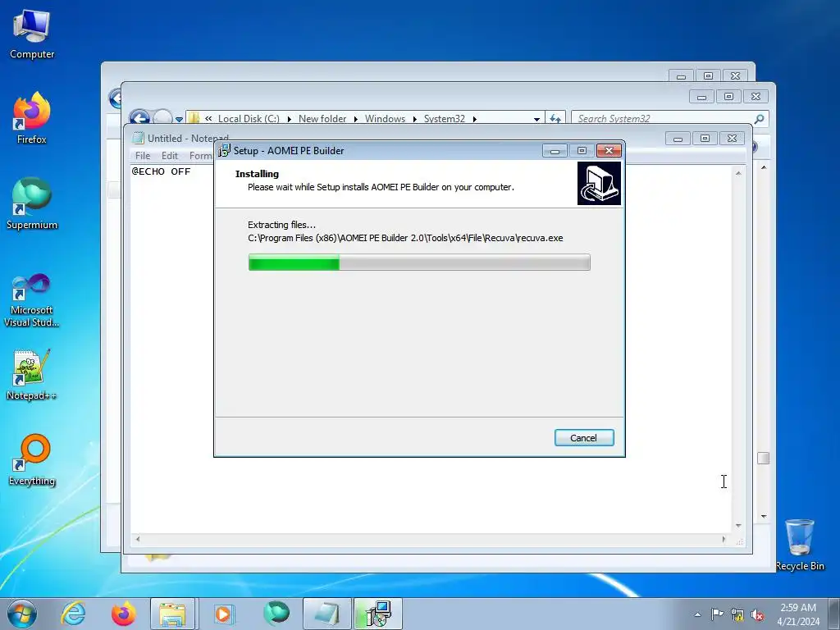Viewport: 840px width, 630px height.
Task: Open Supermium from the taskbar
Action: tap(276, 614)
